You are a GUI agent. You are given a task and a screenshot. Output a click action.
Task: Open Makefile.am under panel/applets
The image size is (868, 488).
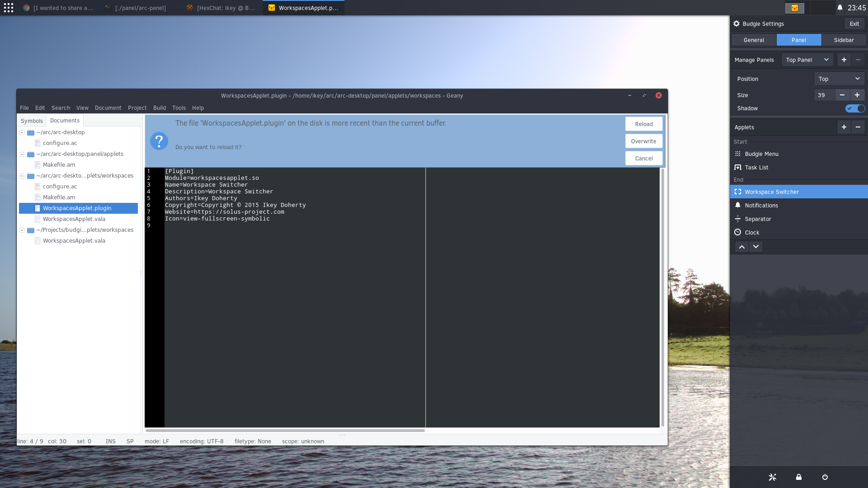point(59,165)
